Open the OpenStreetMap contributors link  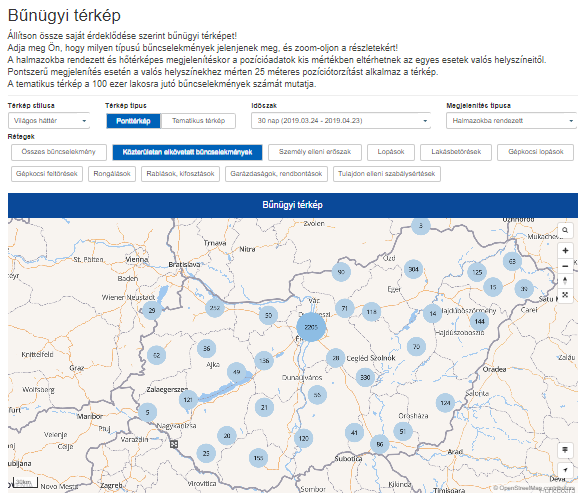coord(534,488)
